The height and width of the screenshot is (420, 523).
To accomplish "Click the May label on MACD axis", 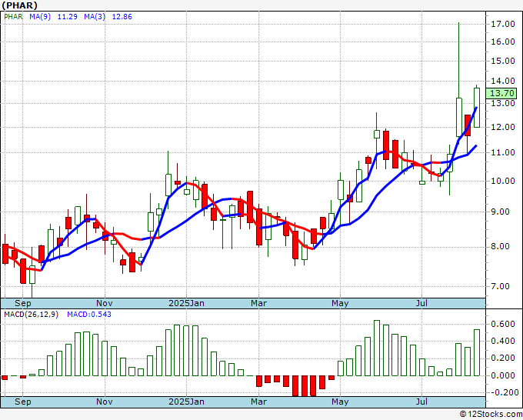I will coord(340,402).
